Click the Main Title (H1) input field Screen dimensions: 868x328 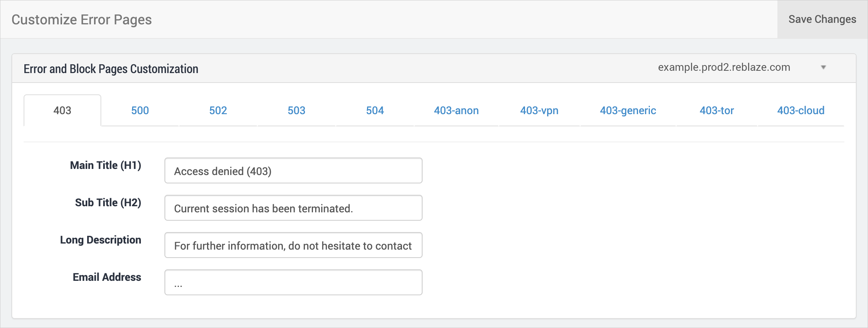pyautogui.click(x=293, y=171)
